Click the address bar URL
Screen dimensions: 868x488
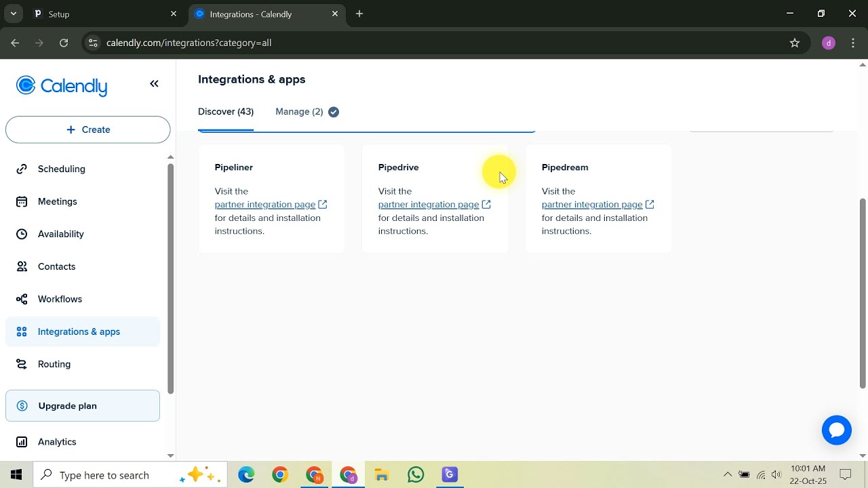pyautogui.click(x=189, y=43)
